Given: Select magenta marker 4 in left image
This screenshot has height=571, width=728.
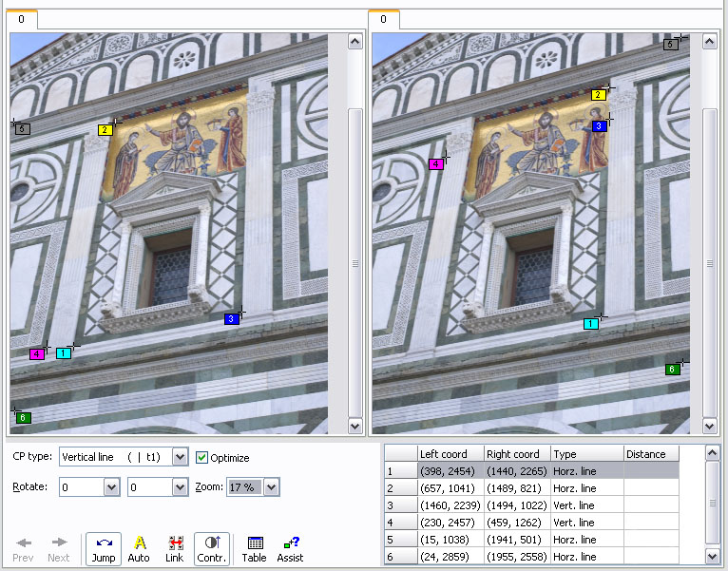Looking at the screenshot, I should pyautogui.click(x=37, y=354).
